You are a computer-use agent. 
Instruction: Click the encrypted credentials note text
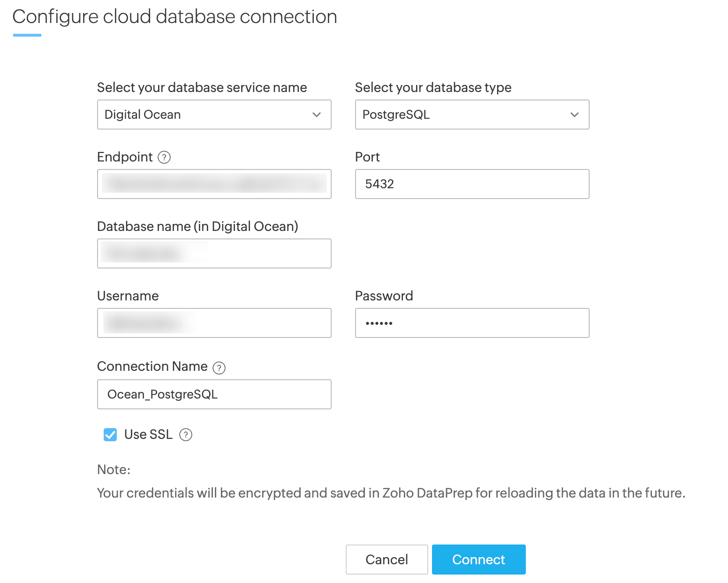click(x=391, y=493)
